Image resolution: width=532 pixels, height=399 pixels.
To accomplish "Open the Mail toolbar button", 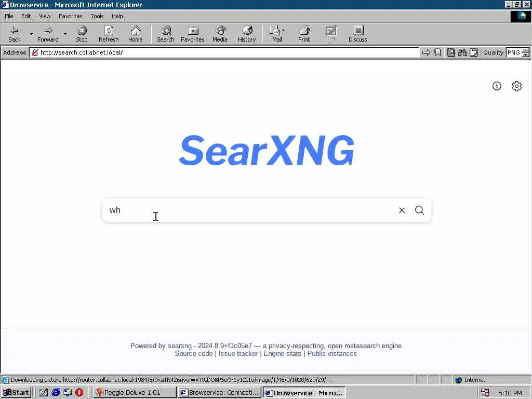I will [x=275, y=34].
